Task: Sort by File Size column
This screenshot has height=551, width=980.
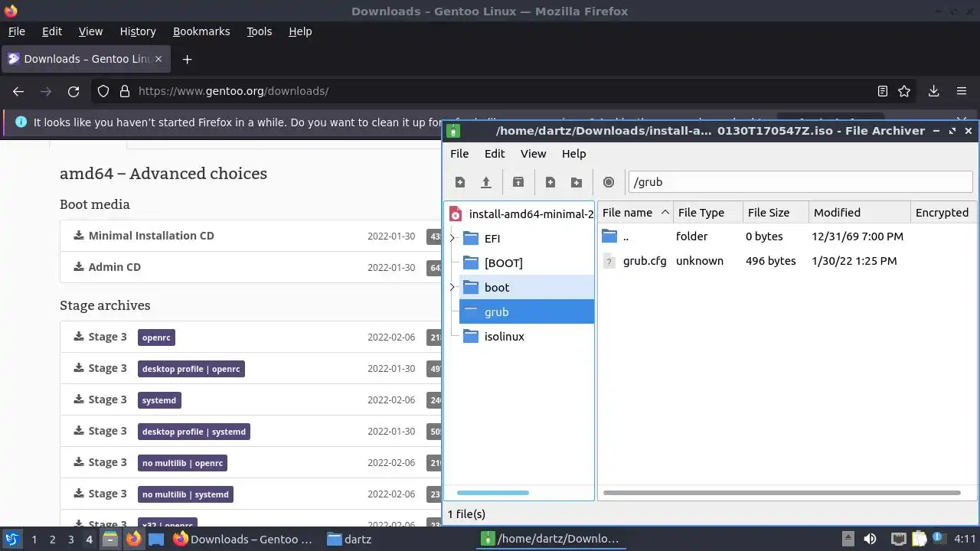Action: point(776,213)
